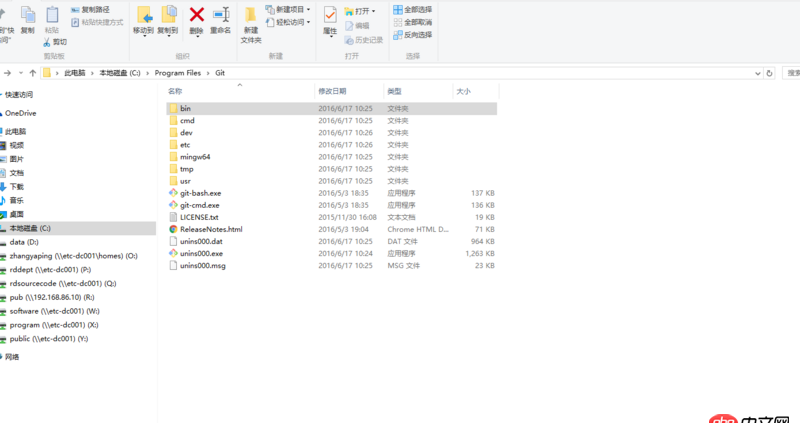Open 此电脑 in the navigation pane
This screenshot has height=423, width=800.
(x=15, y=132)
